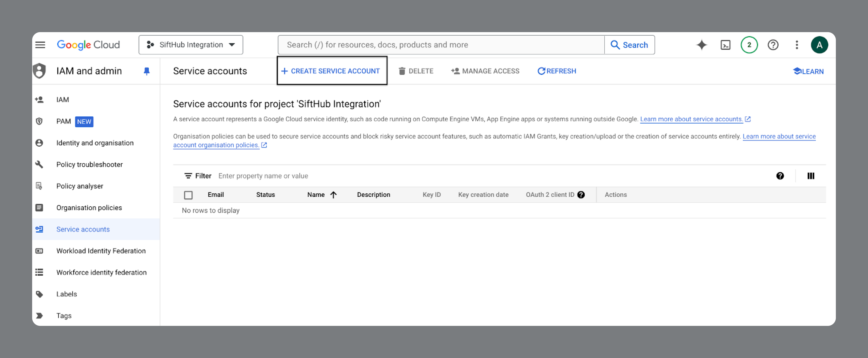The image size is (868, 358).
Task: Click the Gemini sparkle icon
Action: (x=701, y=45)
